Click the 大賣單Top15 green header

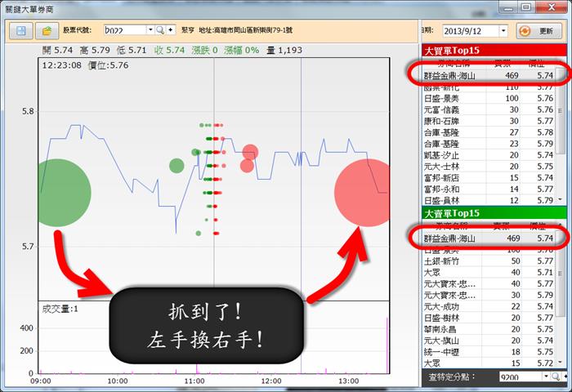(494, 213)
